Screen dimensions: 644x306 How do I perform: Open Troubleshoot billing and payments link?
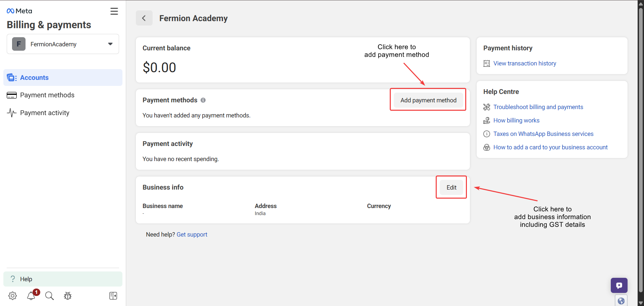pyautogui.click(x=538, y=107)
